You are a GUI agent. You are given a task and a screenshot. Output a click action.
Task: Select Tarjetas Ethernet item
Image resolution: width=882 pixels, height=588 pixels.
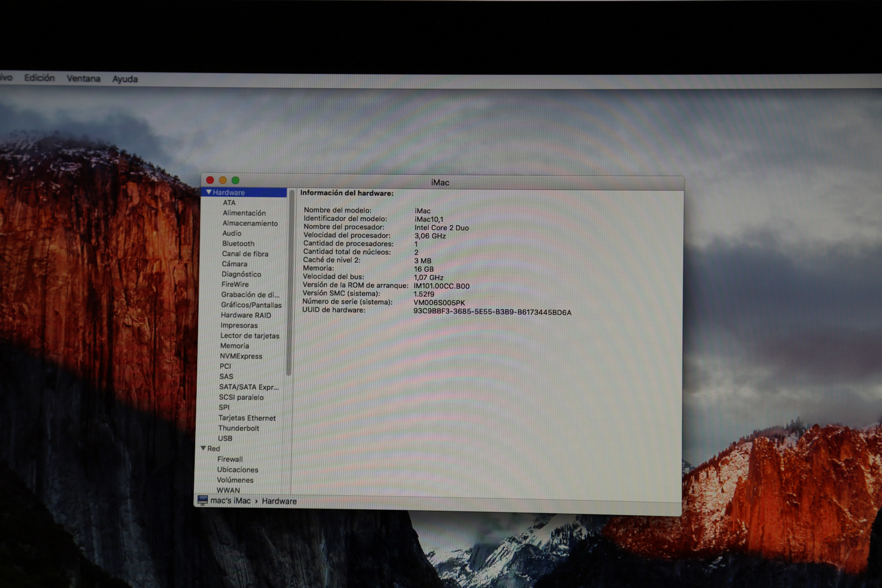[x=247, y=418]
